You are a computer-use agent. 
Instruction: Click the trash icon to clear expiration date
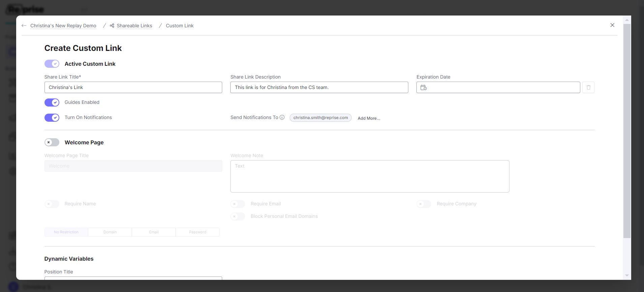click(588, 87)
